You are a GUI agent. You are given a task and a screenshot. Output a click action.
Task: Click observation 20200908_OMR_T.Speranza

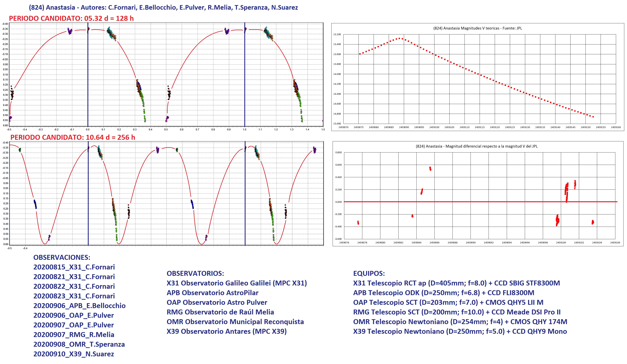pyautogui.click(x=79, y=344)
